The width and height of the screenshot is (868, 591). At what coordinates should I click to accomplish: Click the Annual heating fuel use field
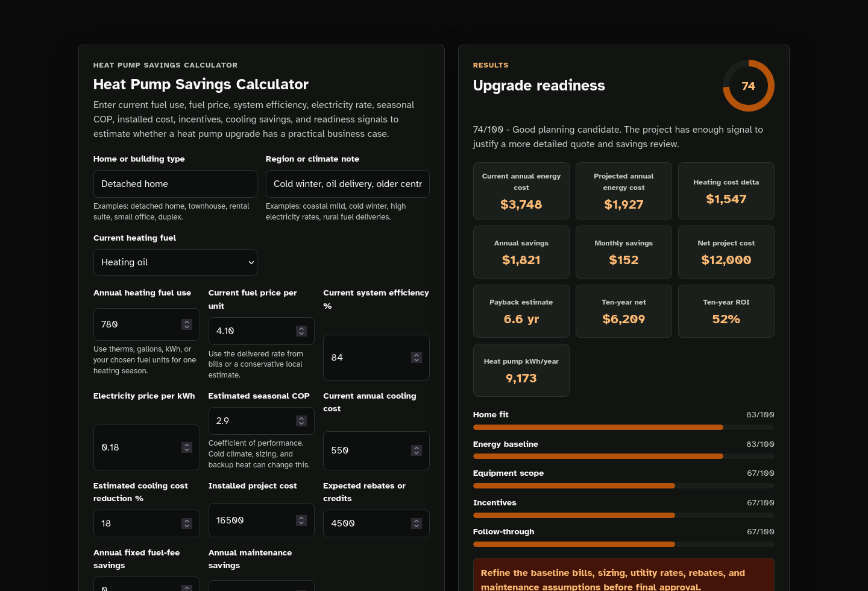click(146, 324)
